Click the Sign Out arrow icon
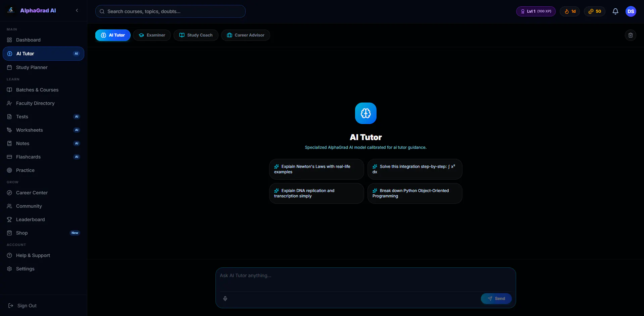644x316 pixels. (x=11, y=306)
